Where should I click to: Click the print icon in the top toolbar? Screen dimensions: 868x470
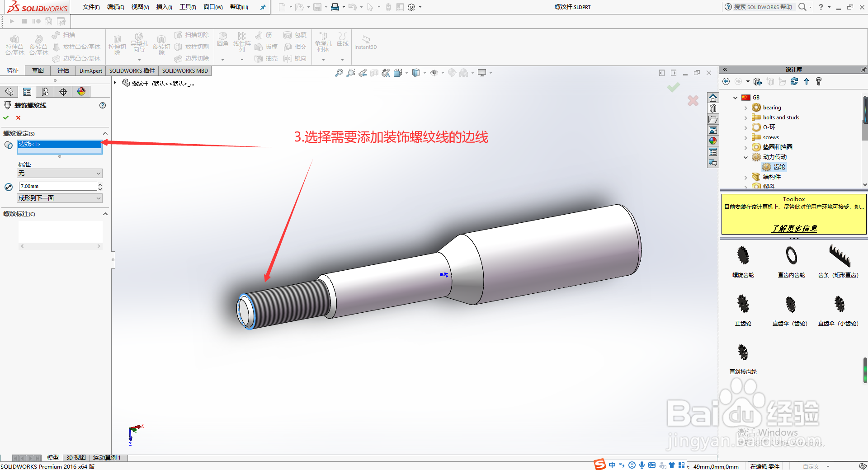pyautogui.click(x=335, y=7)
